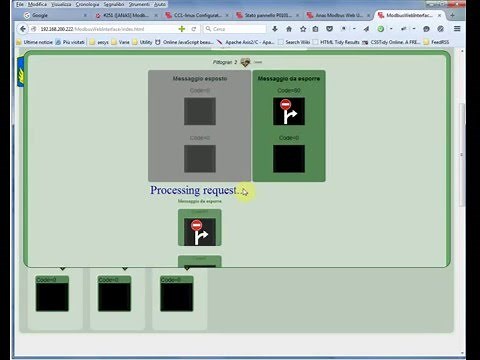The image size is (480, 360).
Task: Click the dark round icon left of hamburger menu
Action: point(441,29)
